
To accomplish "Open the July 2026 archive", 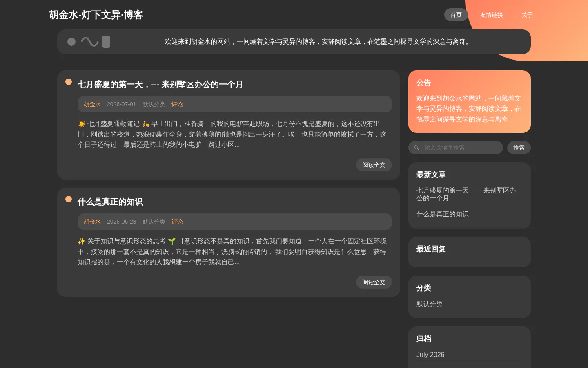I will 430,355.
